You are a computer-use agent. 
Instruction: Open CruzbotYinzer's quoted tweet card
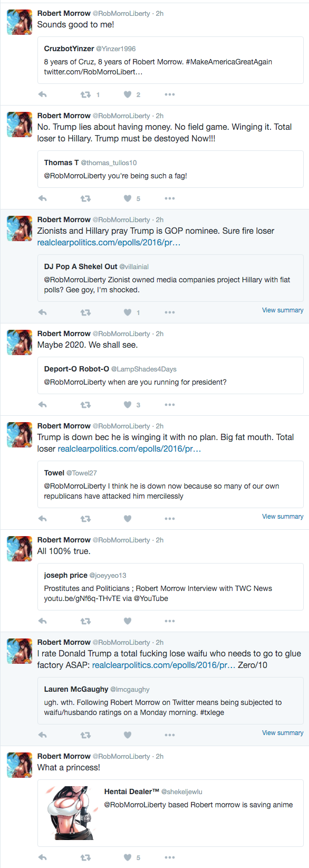(x=170, y=60)
